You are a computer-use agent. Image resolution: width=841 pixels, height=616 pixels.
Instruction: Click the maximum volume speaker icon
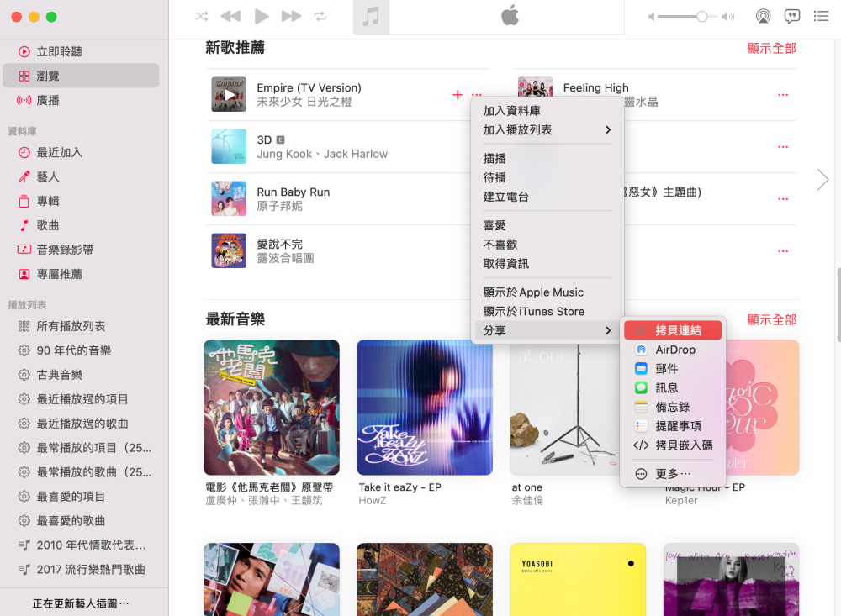727,17
